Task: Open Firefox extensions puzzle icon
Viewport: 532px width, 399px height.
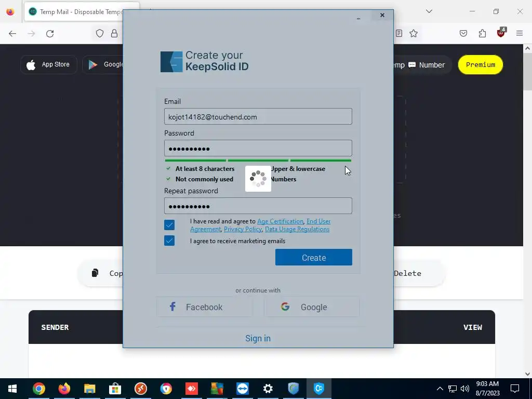Action: point(482,33)
